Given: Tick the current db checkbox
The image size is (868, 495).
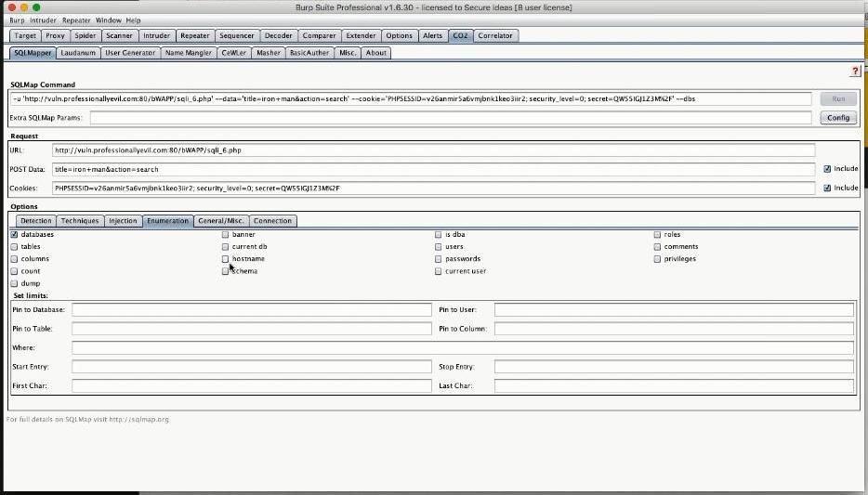Looking at the screenshot, I should point(225,247).
